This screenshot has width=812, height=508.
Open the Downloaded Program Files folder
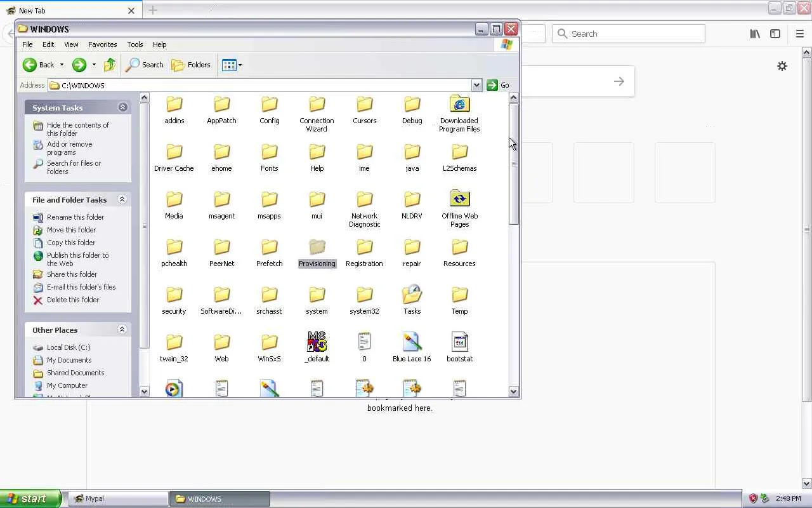459,114
